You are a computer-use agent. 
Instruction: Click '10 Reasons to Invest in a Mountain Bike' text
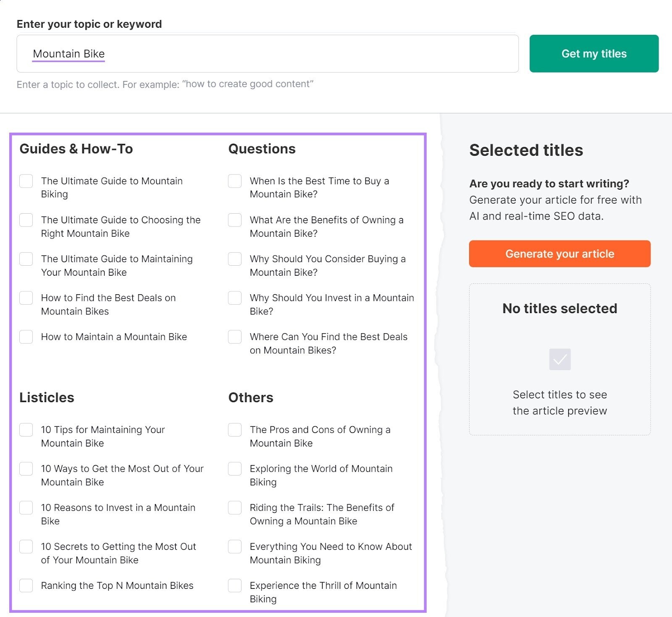[118, 514]
